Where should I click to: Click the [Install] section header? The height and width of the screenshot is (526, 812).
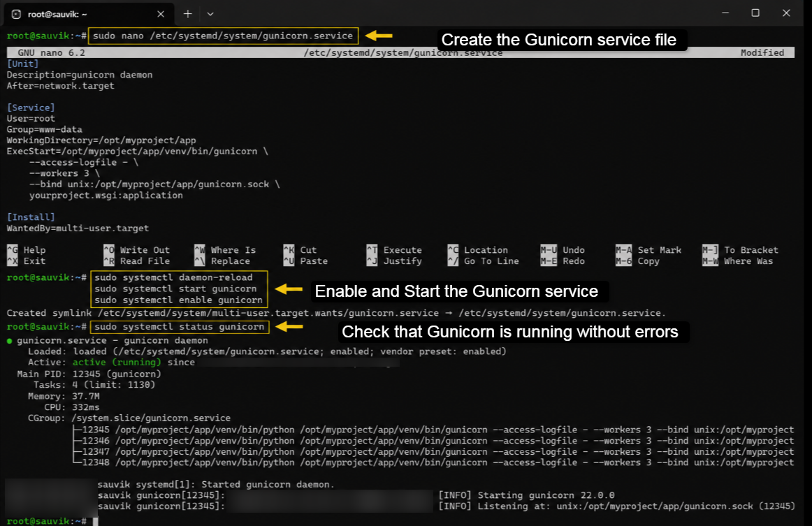pyautogui.click(x=31, y=217)
